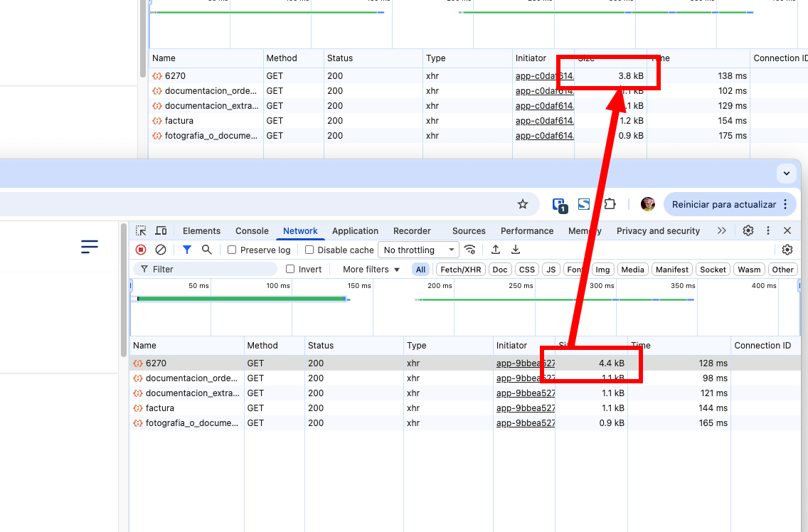Toggle the network filter funnel icon

pyautogui.click(x=186, y=250)
